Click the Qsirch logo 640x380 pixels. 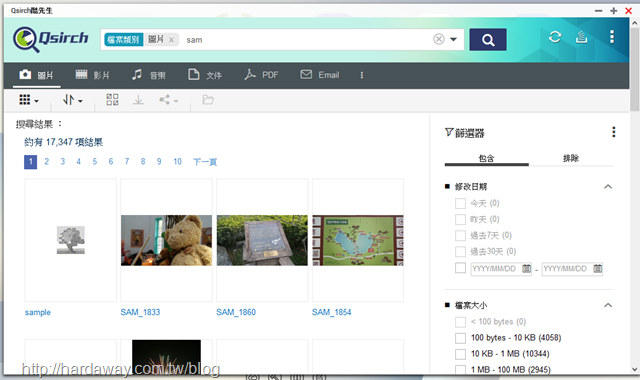51,40
